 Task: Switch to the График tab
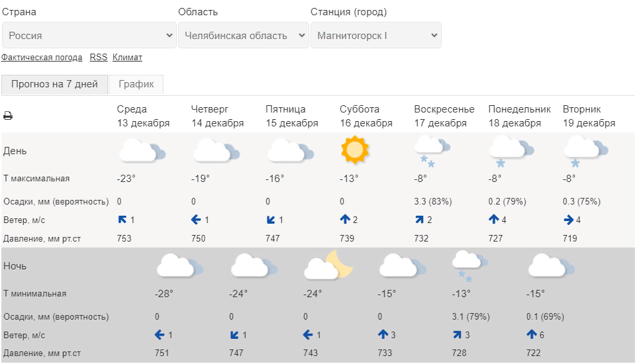pyautogui.click(x=136, y=84)
